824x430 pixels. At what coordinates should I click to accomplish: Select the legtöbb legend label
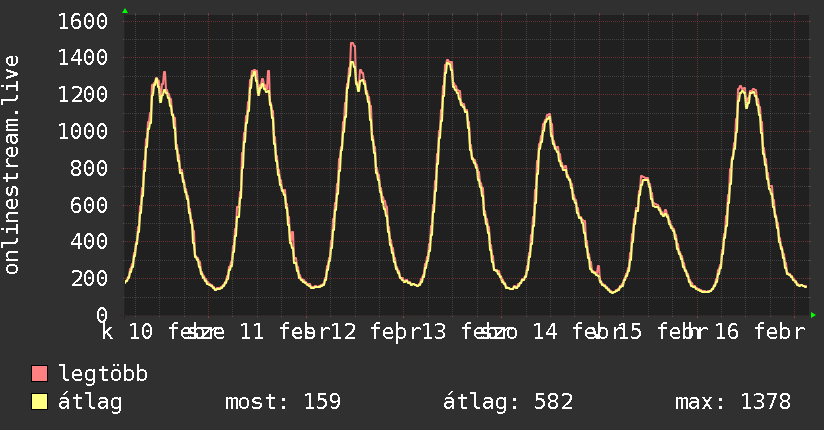point(103,374)
